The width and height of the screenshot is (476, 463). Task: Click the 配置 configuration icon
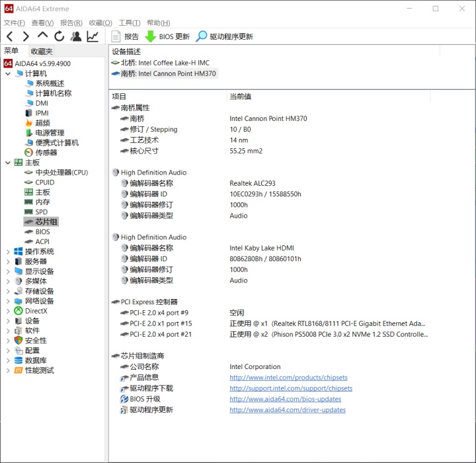[x=19, y=351]
